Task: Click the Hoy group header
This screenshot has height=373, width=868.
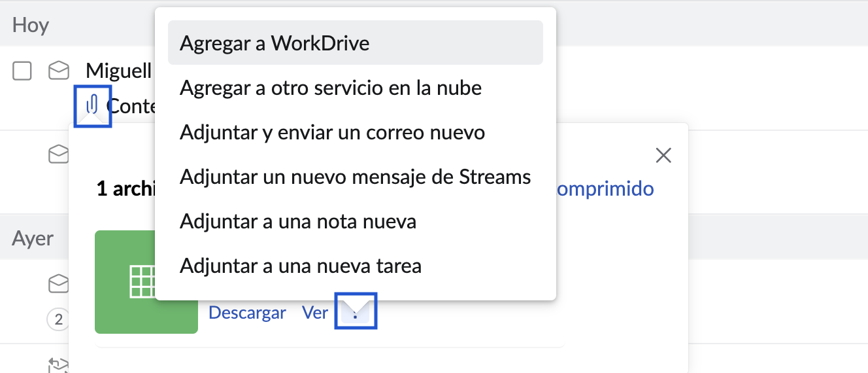Action: point(31,25)
